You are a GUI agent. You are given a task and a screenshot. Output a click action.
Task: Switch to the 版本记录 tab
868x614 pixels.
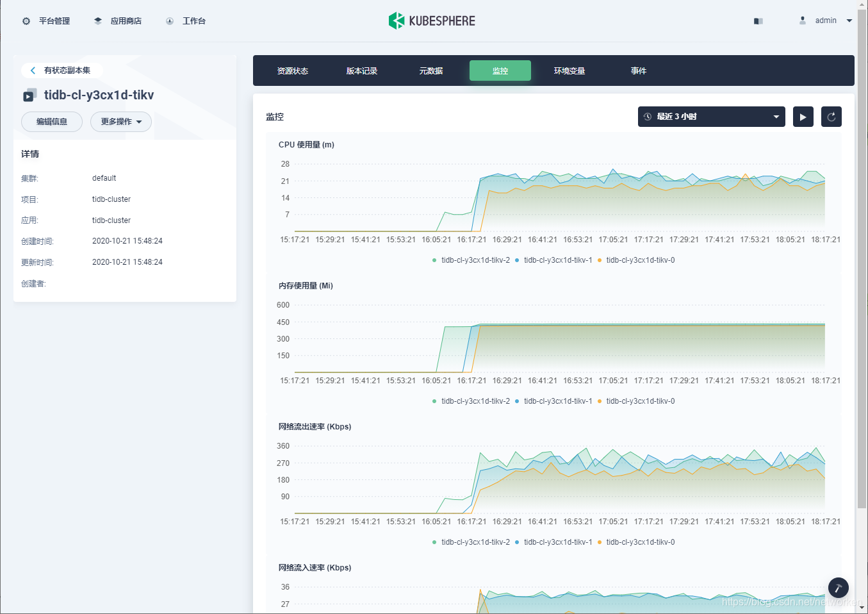(362, 71)
